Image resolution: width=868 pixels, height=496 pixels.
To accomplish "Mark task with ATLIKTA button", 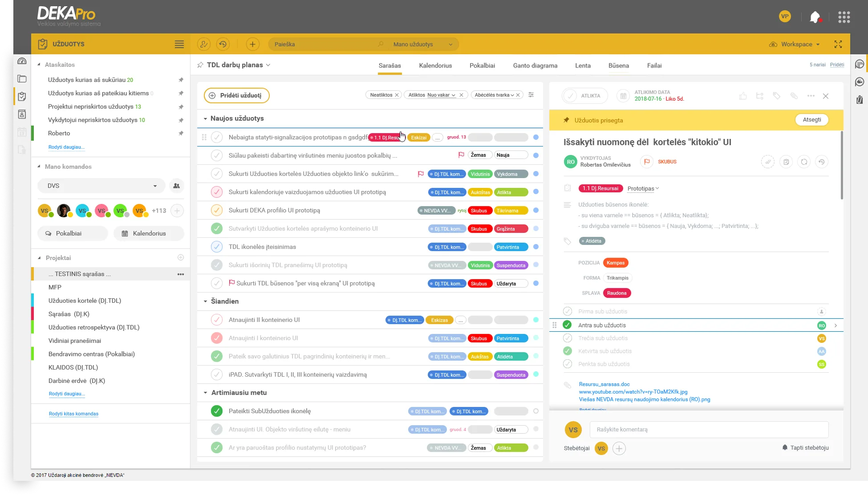I will (584, 96).
